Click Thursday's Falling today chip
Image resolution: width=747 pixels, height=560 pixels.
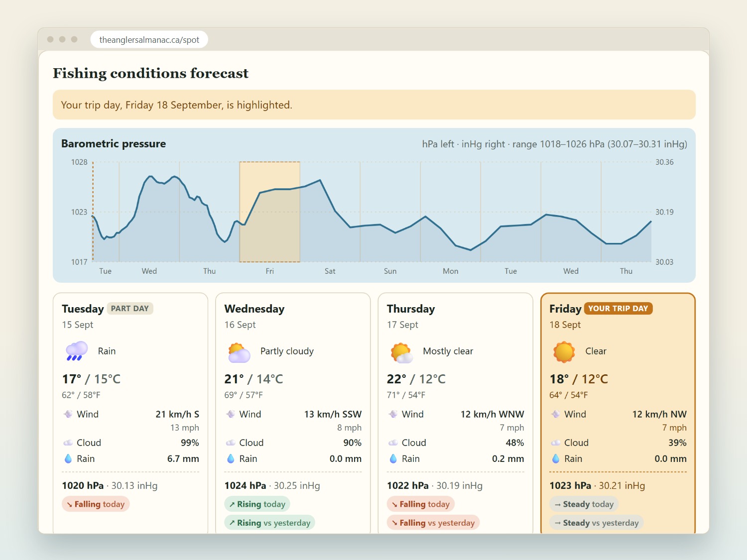point(421,504)
